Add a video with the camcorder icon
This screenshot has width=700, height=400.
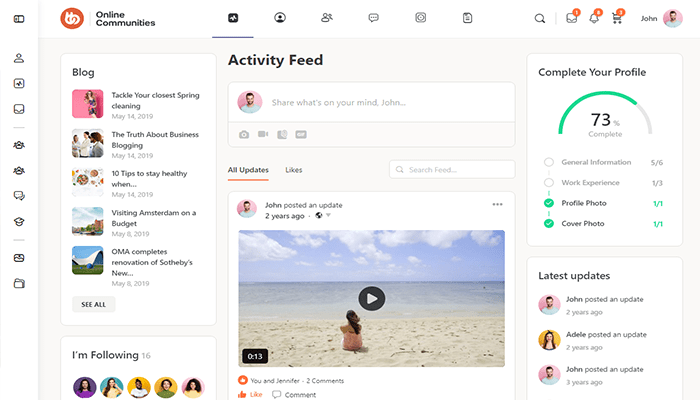click(263, 134)
